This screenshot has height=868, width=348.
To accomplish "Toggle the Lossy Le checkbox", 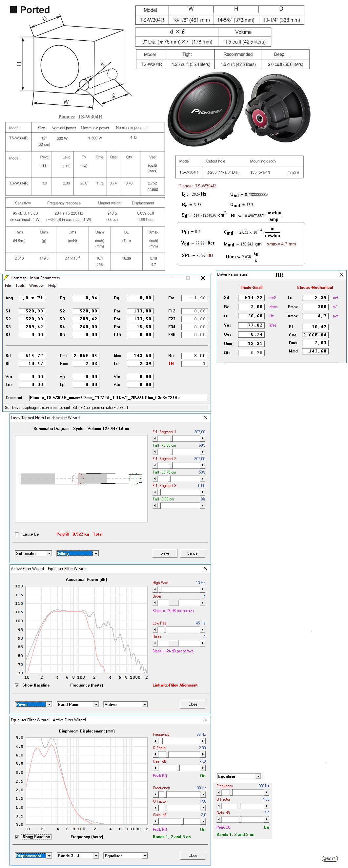I will [17, 534].
